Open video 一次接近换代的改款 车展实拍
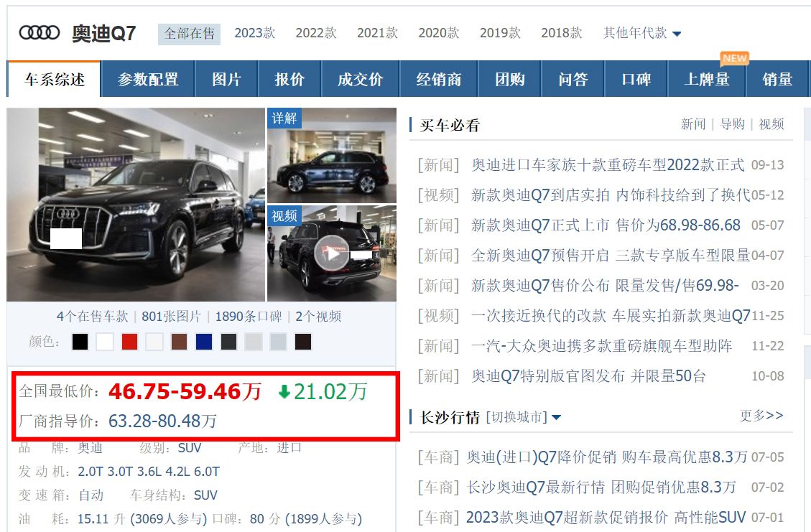The width and height of the screenshot is (811, 532). (x=611, y=315)
